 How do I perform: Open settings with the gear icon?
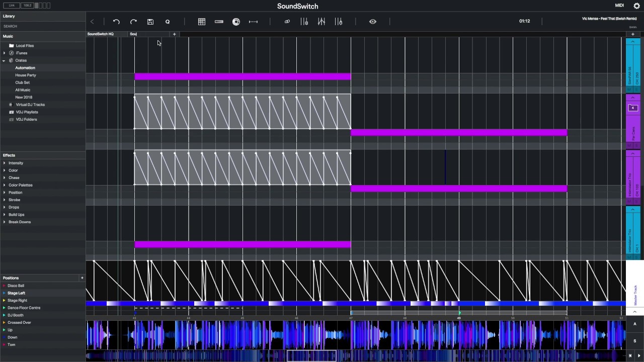pos(636,6)
